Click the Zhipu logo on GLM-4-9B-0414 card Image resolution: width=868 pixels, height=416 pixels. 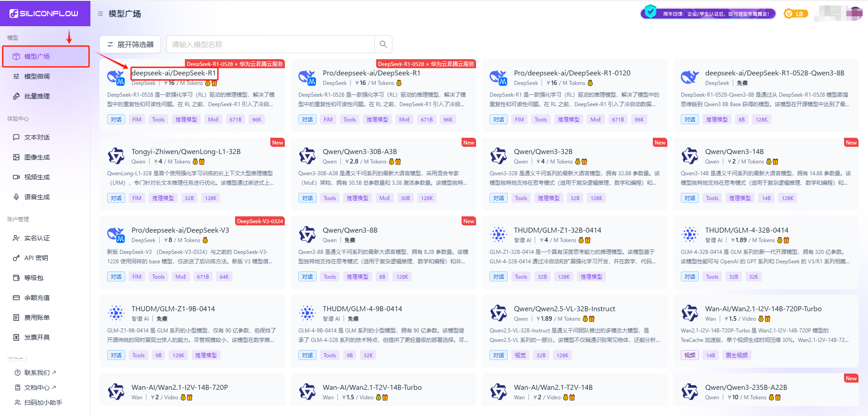tap(307, 313)
